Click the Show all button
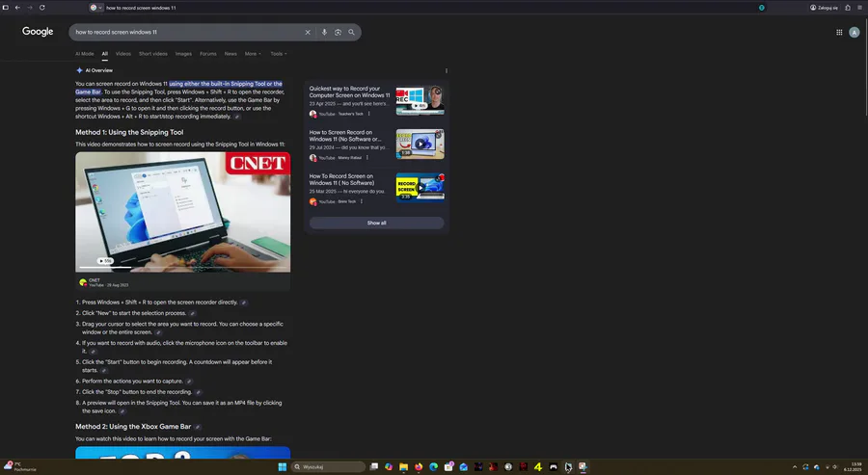The width and height of the screenshot is (868, 475). coord(376,223)
